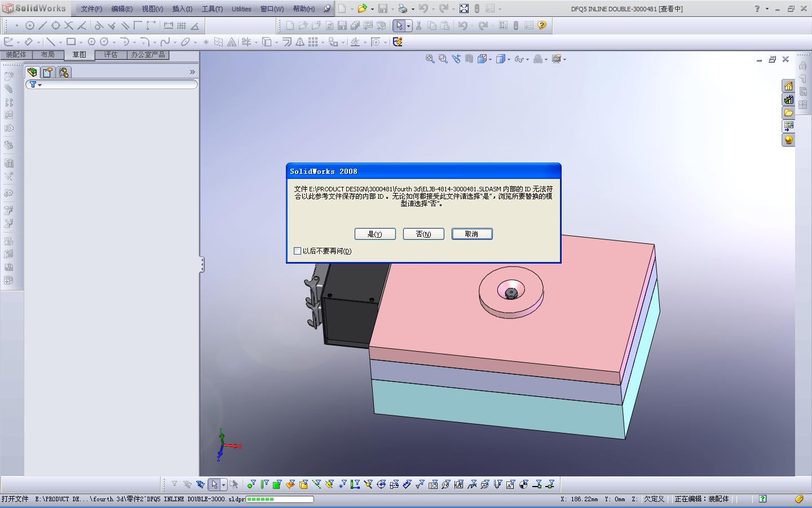
Task: Click the Cancel (取消) dialog button
Action: 472,234
